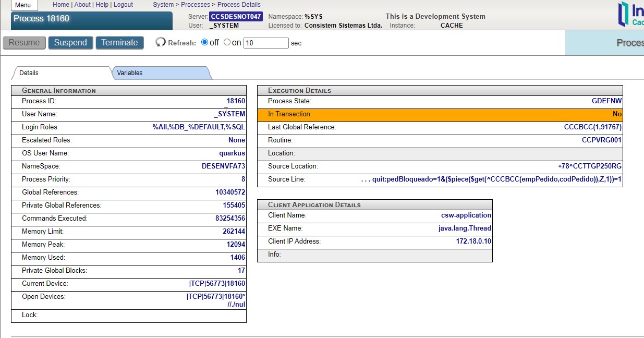Click the Logout link

(x=123, y=5)
